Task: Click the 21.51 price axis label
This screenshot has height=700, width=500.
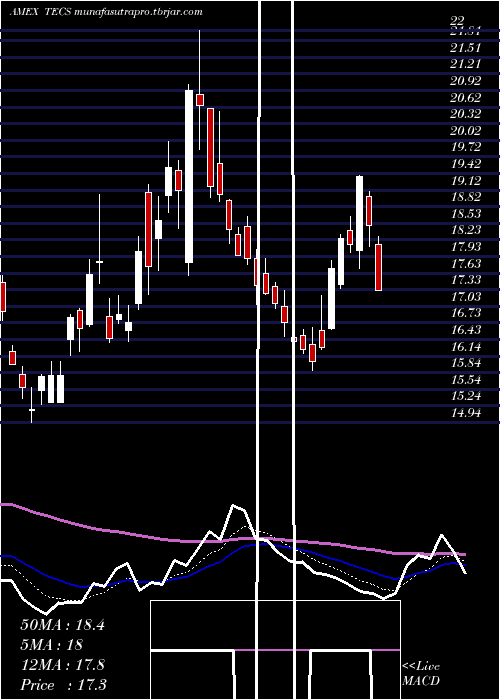Action: pyautogui.click(x=465, y=48)
